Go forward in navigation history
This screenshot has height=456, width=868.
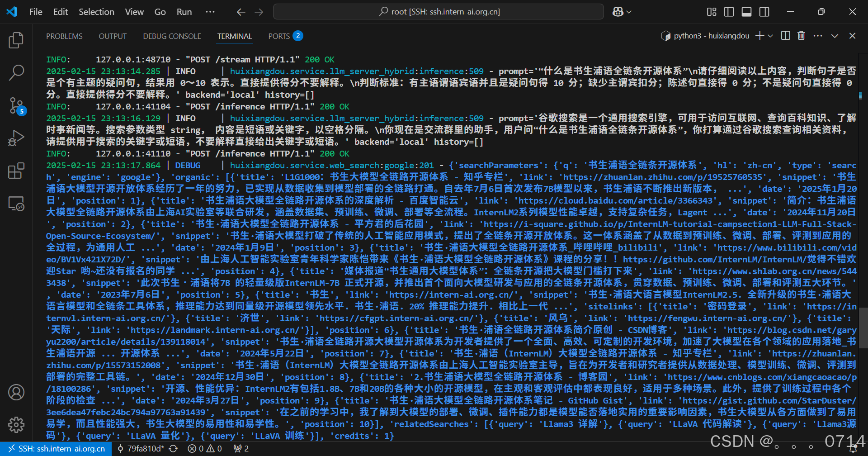[x=259, y=12]
